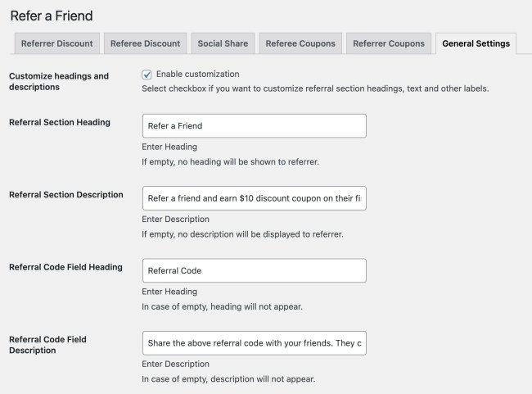Click into the Referral Section Description input

click(254, 198)
